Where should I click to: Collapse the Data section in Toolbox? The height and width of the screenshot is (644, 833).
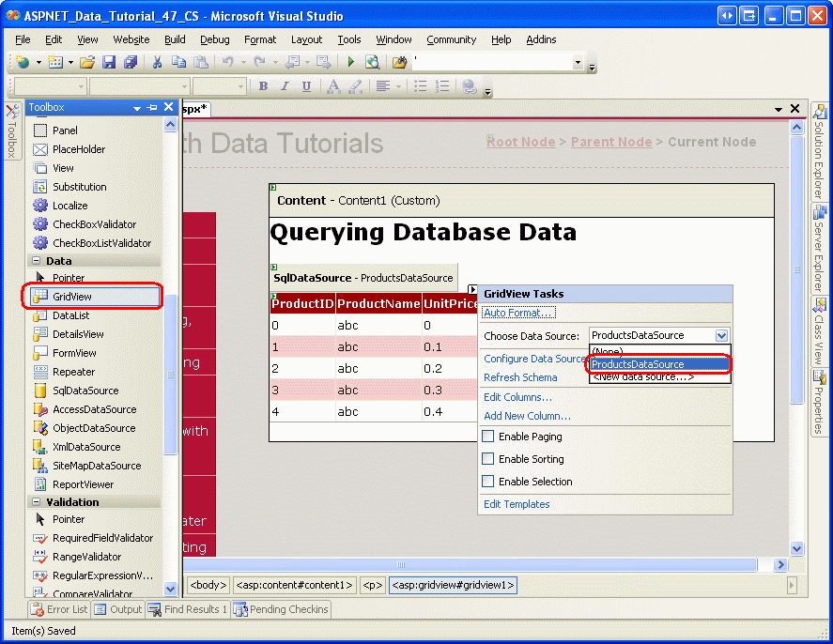(x=36, y=261)
